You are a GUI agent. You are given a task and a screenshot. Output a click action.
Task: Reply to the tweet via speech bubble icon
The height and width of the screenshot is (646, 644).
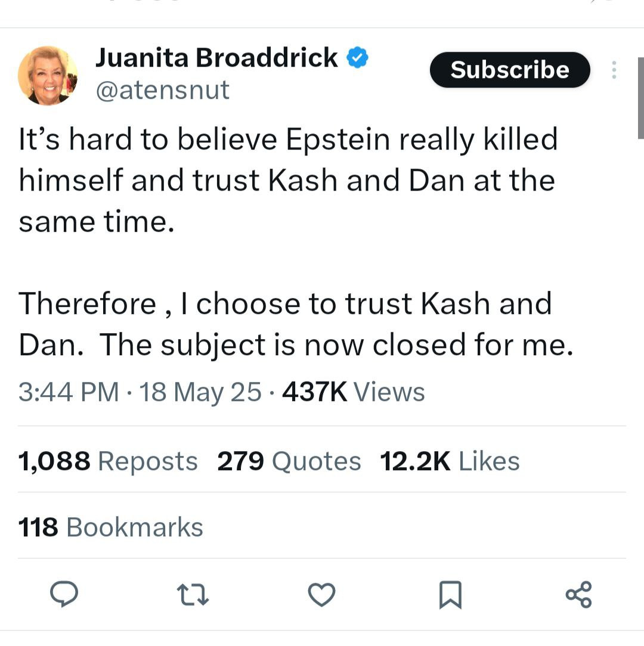pyautogui.click(x=64, y=594)
